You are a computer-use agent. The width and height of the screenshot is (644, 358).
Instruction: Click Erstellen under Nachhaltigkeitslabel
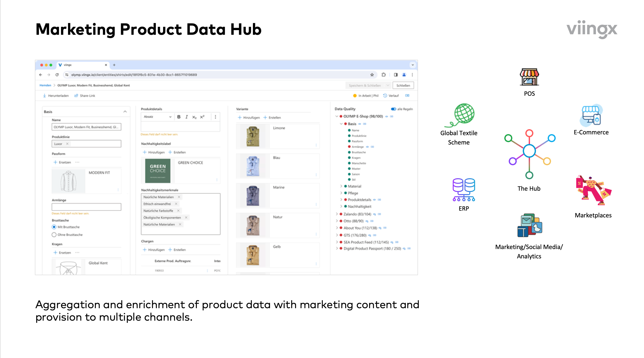click(177, 152)
